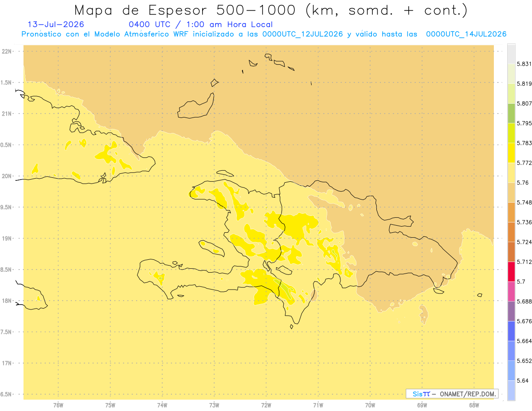Select the legend value "5.64"

point(523,380)
